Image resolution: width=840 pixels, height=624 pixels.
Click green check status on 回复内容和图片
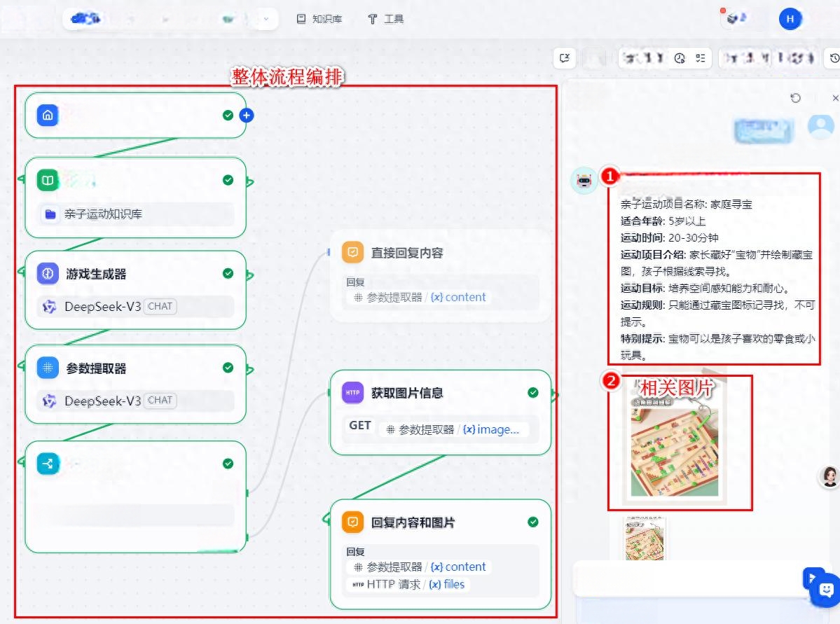533,522
